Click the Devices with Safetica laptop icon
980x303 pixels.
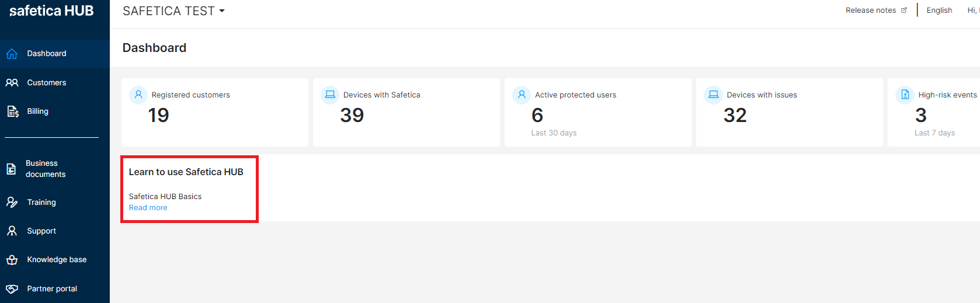click(x=330, y=95)
